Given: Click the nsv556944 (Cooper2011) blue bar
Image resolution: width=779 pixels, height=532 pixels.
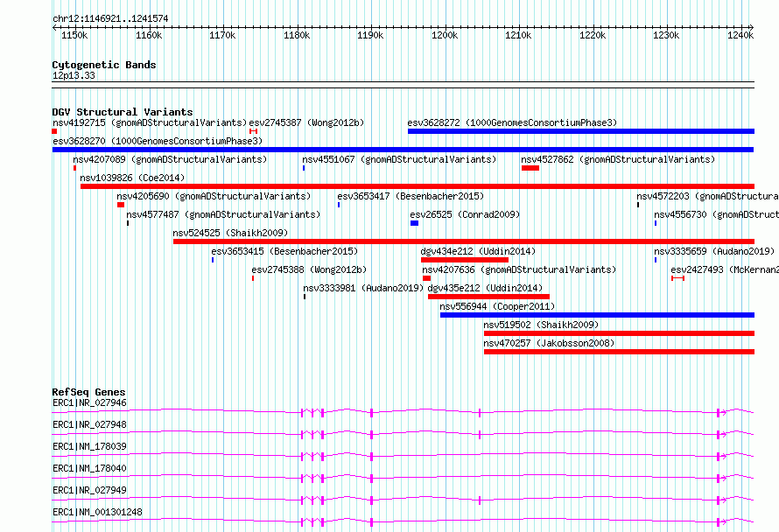Looking at the screenshot, I should tap(597, 315).
